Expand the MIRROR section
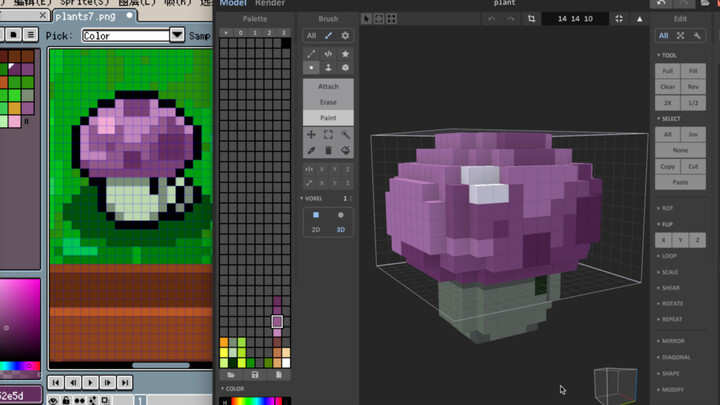The height and width of the screenshot is (405, 720). point(670,341)
